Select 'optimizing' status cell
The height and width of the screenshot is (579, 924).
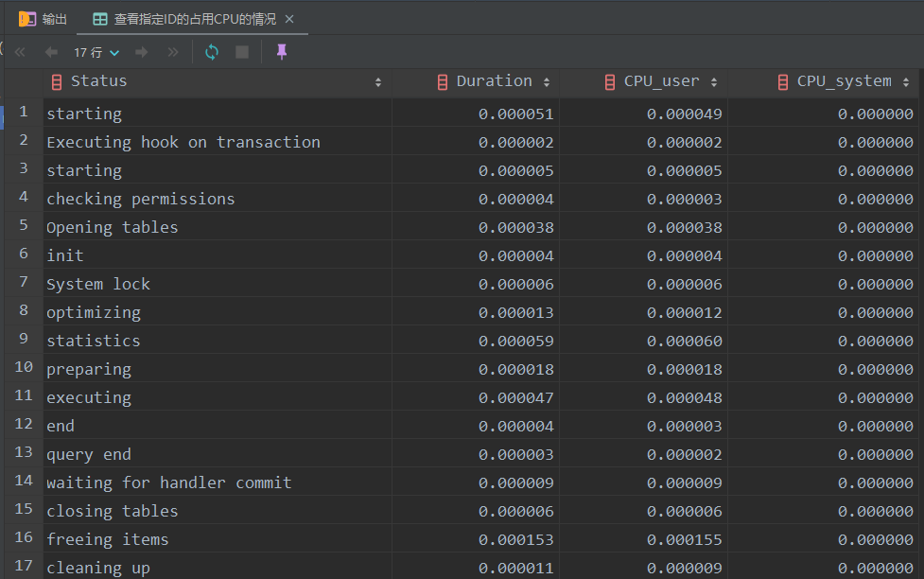click(x=218, y=312)
